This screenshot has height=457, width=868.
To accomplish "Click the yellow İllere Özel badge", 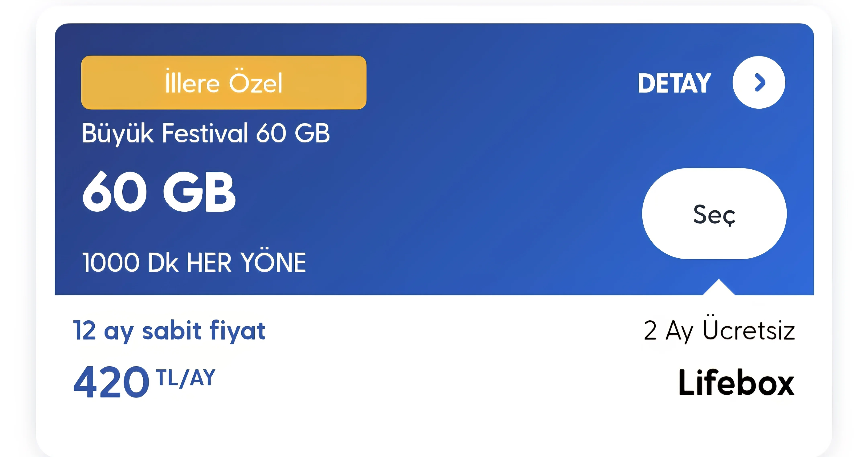I will 224,82.
